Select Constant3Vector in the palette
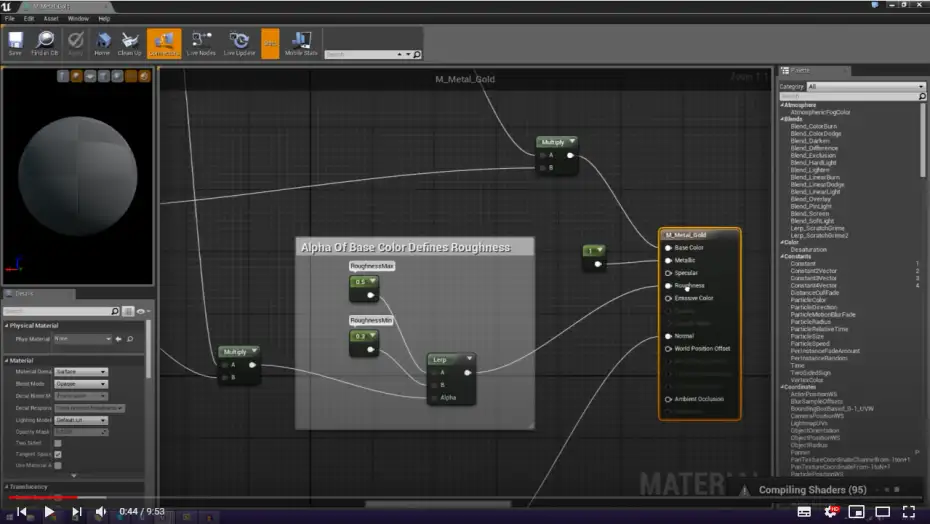 [813, 278]
